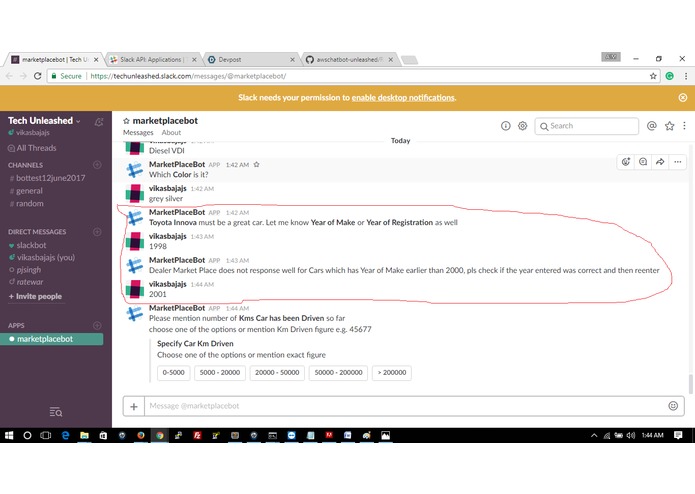Open File Explorer from taskbar
695x494 pixels.
pos(84,436)
